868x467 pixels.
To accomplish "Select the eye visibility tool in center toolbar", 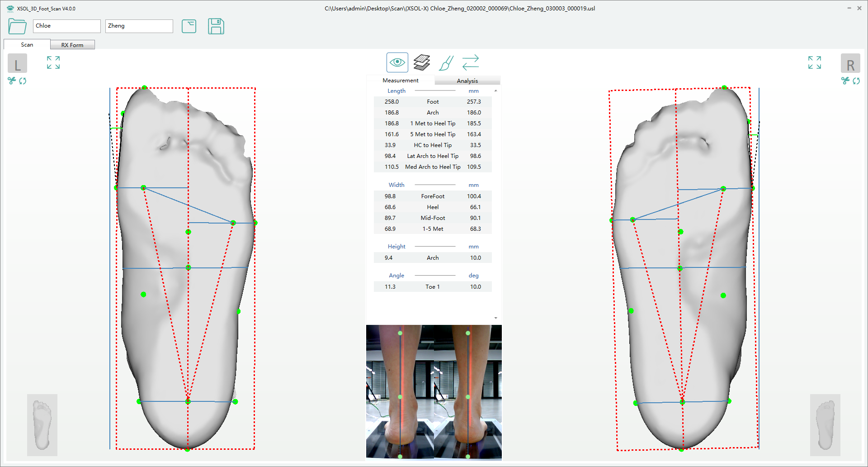I will pyautogui.click(x=397, y=62).
